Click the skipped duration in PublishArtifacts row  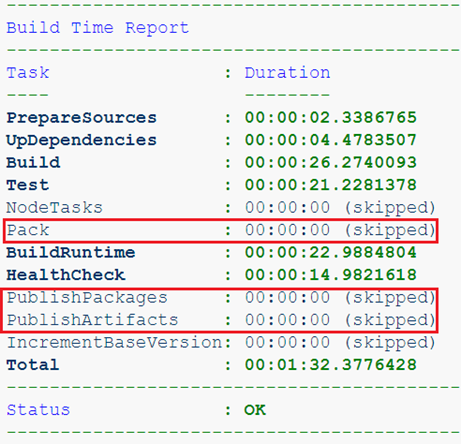click(x=340, y=320)
